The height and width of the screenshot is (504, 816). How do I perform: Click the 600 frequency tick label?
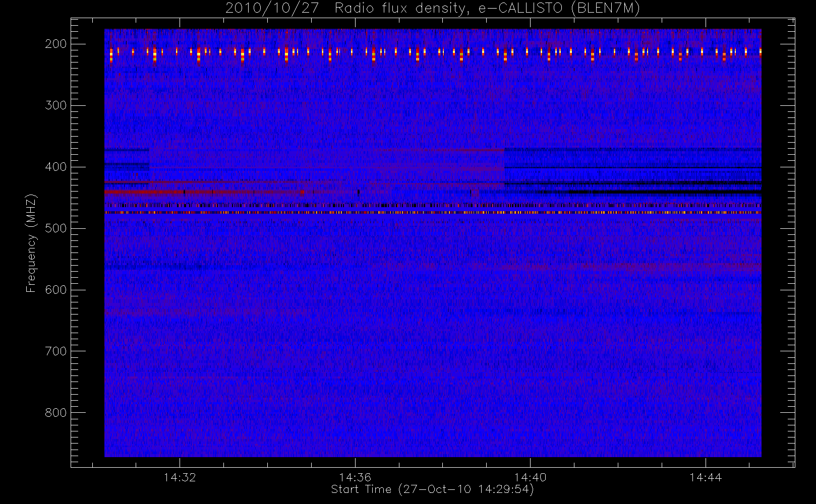tap(56, 290)
